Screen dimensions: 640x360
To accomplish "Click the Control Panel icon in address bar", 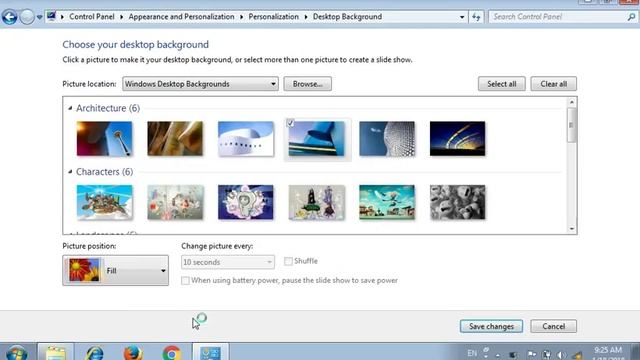I will [x=51, y=16].
